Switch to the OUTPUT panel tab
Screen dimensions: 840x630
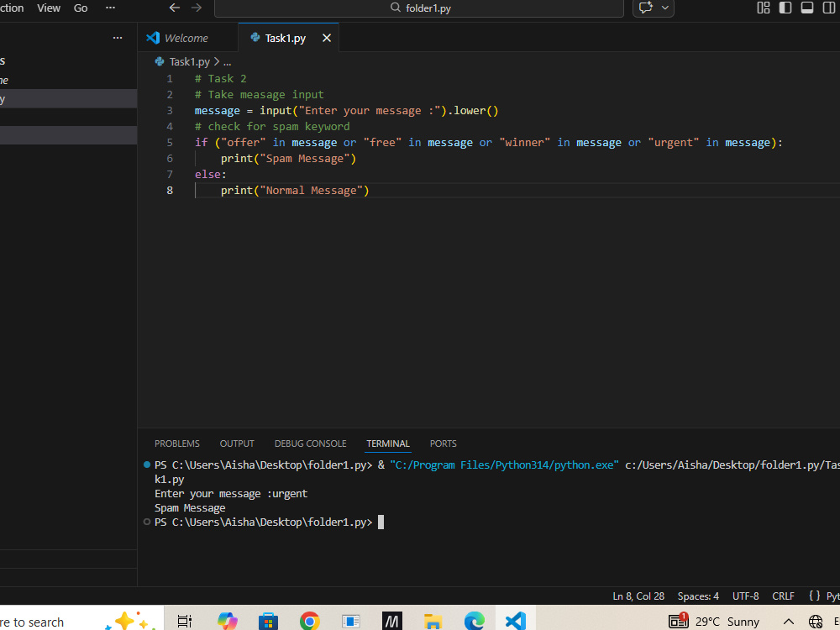tap(237, 444)
